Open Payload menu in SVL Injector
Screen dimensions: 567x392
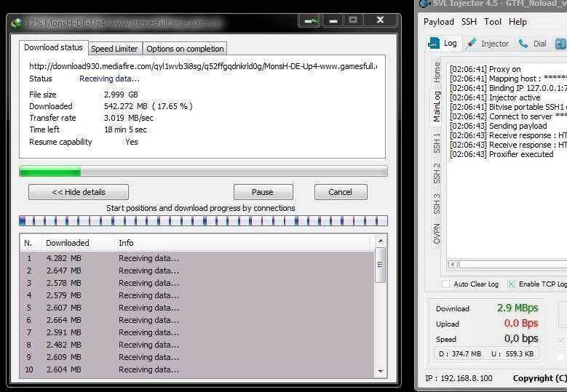pos(439,22)
